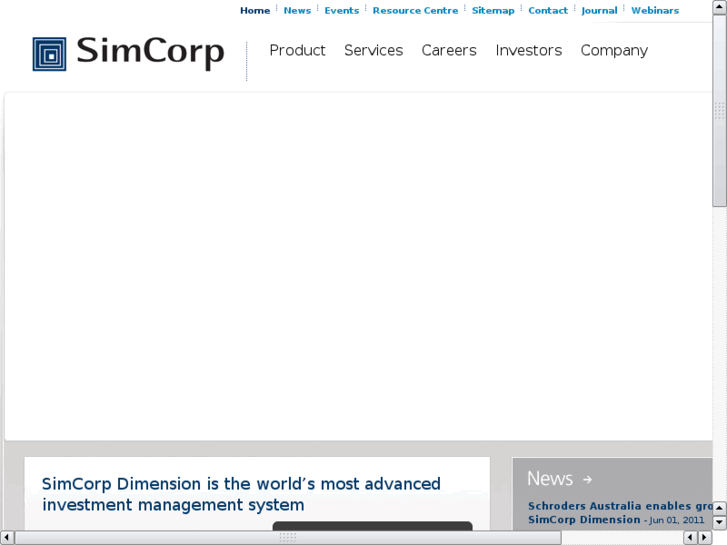727x545 pixels.
Task: Click the arrow icon beside News heading
Action: point(587,480)
